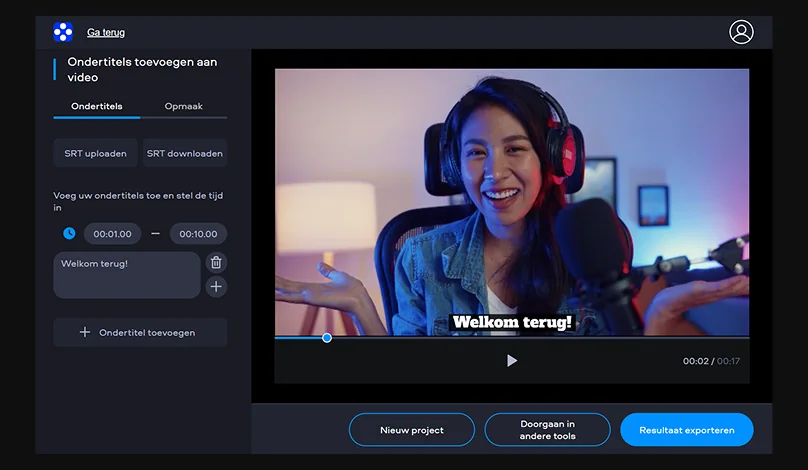Click the 'SRT downloaden' button

184,153
